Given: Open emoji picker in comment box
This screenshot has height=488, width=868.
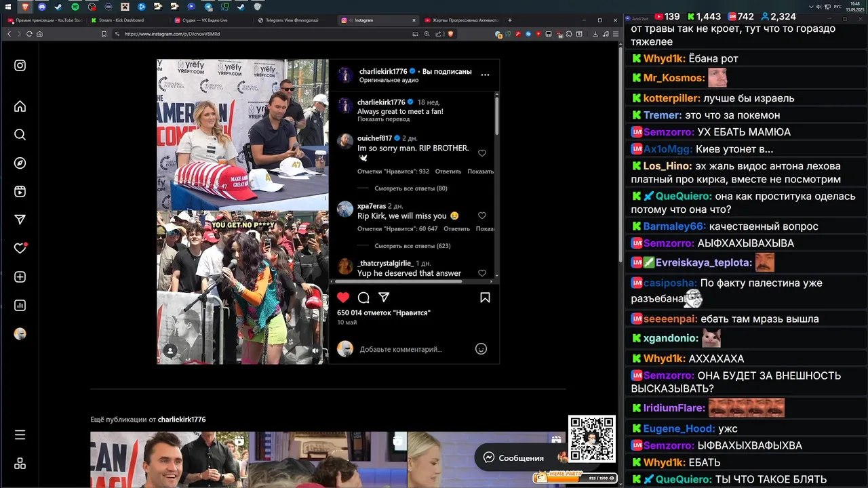Looking at the screenshot, I should (x=481, y=349).
